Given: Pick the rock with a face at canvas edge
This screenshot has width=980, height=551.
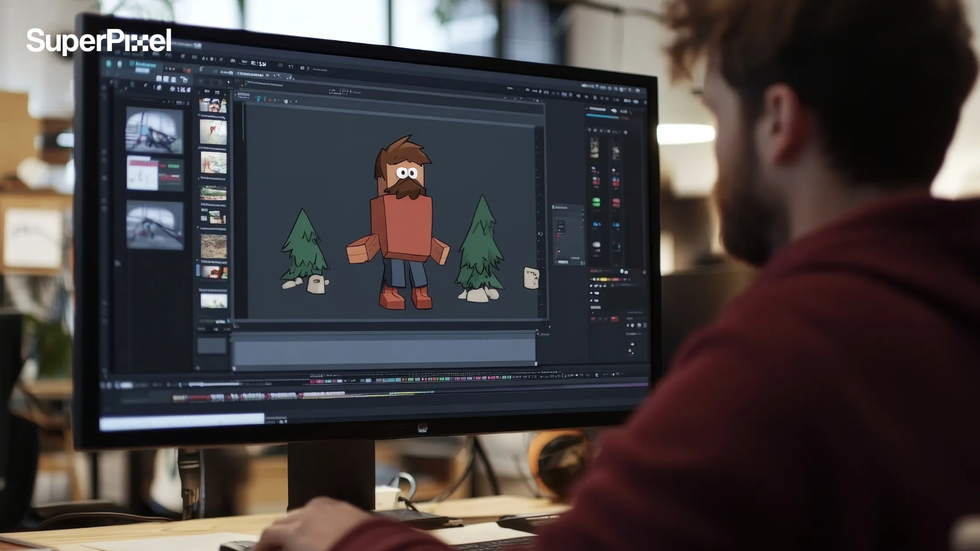Looking at the screenshot, I should 531,278.
